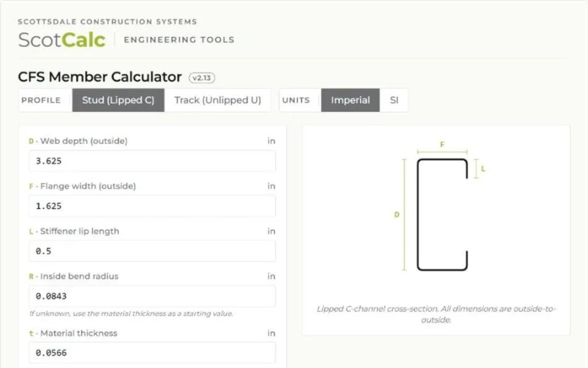Click the Web depth input field

click(152, 161)
